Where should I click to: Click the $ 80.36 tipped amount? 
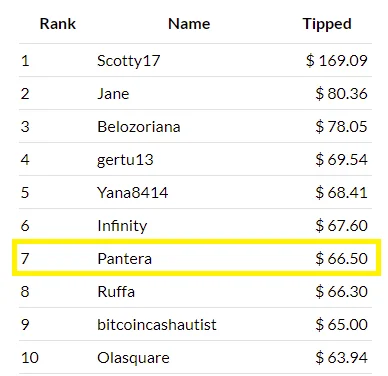coord(341,94)
